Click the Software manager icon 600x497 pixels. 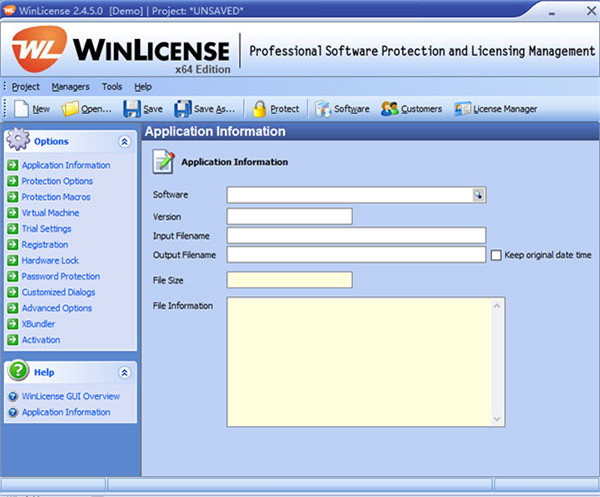pos(323,109)
